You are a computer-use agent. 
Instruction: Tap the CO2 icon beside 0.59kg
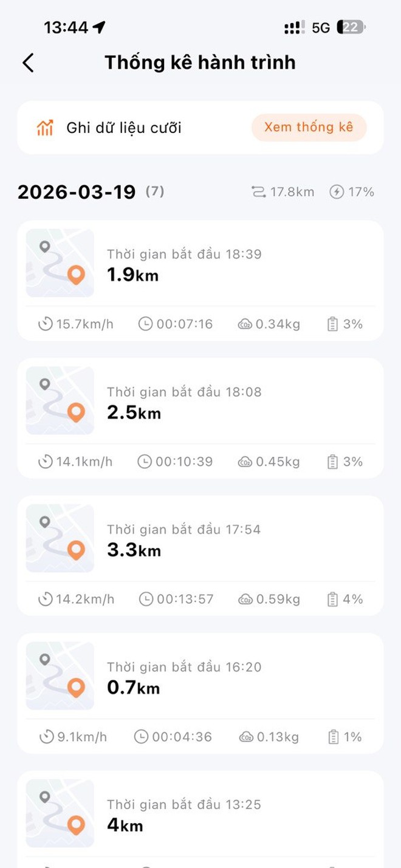click(x=245, y=599)
